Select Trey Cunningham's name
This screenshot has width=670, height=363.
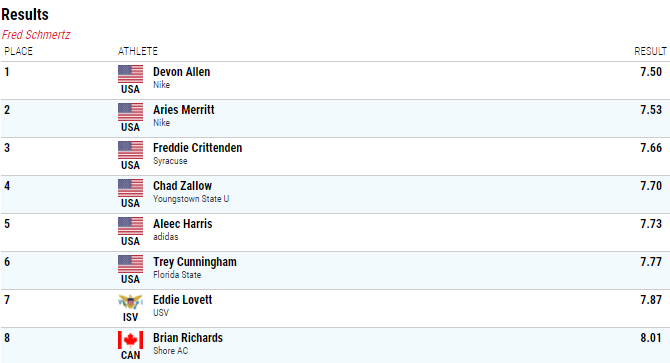click(x=195, y=262)
